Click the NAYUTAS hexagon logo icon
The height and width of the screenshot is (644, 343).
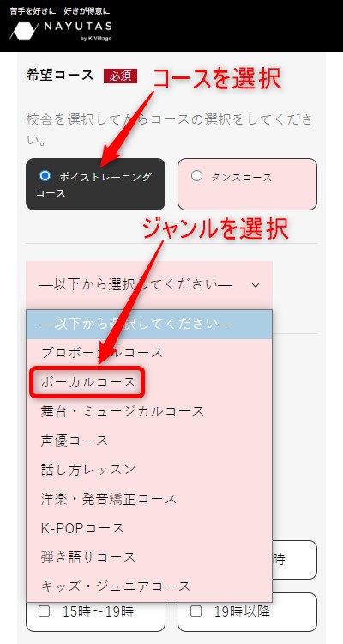click(x=24, y=31)
